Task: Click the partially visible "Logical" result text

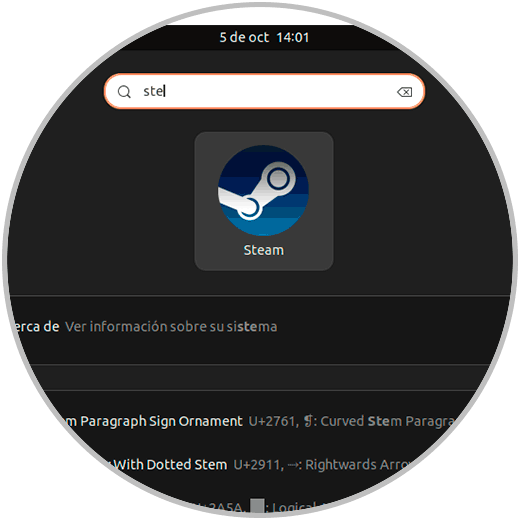Action: point(294,507)
